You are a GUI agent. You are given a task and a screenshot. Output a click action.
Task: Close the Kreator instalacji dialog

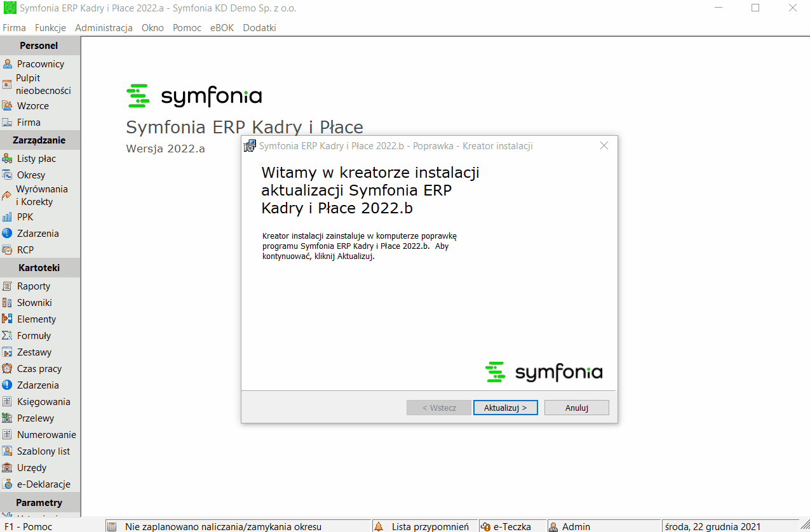[604, 145]
